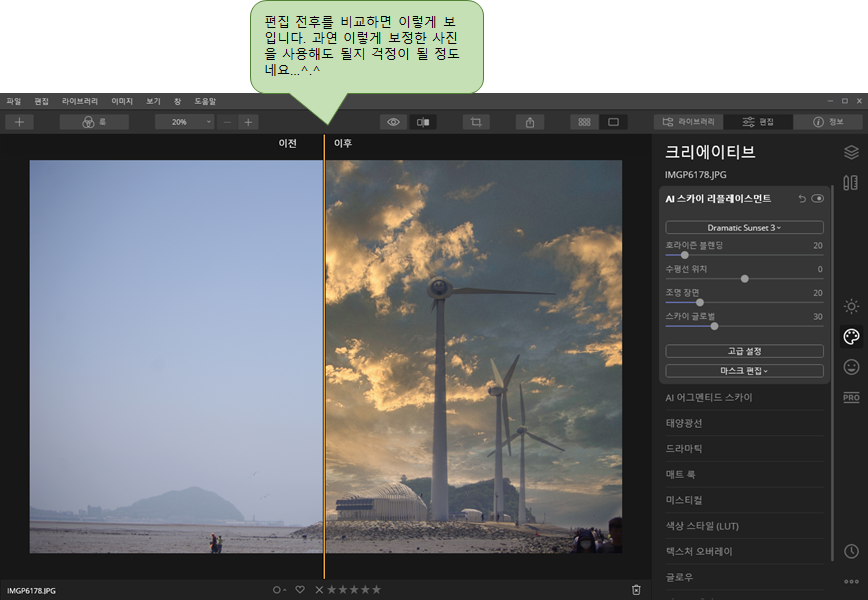Screen dimensions: 868x600
Task: Click the 이후 after label
Action: tap(343, 143)
